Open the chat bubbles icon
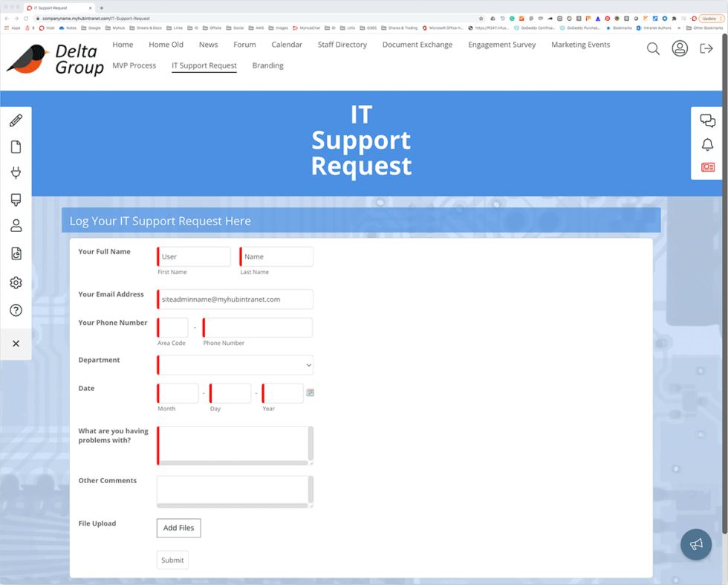Viewport: 728px width, 585px height. pyautogui.click(x=707, y=121)
